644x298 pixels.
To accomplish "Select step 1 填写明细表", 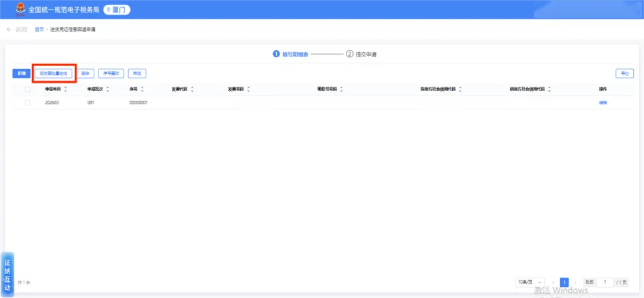I will click(x=291, y=55).
